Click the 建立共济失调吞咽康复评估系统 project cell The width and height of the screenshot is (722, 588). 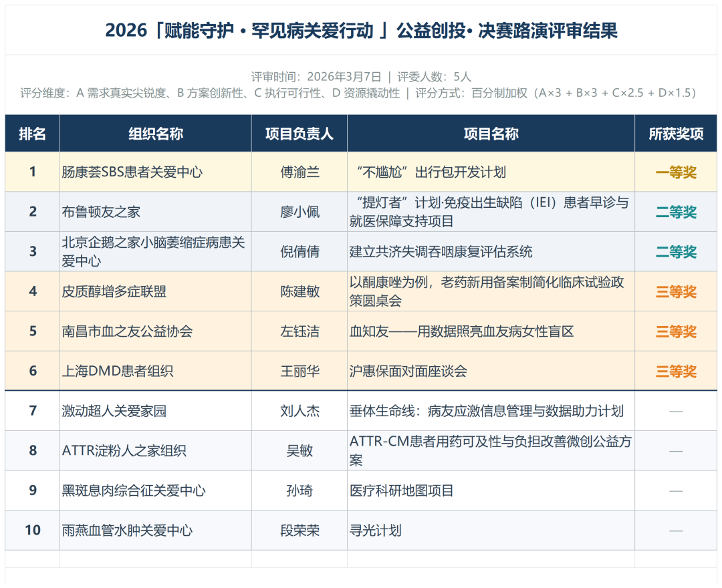[x=441, y=252]
